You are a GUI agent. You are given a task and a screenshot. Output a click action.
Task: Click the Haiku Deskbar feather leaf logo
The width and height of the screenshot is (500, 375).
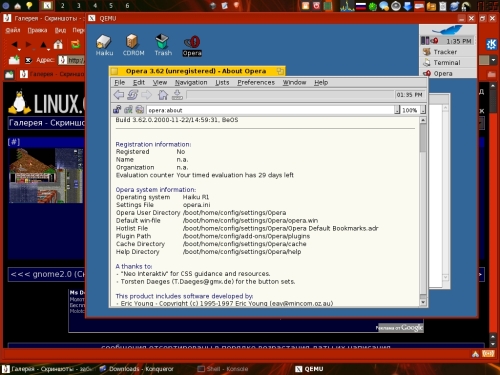pos(447,30)
